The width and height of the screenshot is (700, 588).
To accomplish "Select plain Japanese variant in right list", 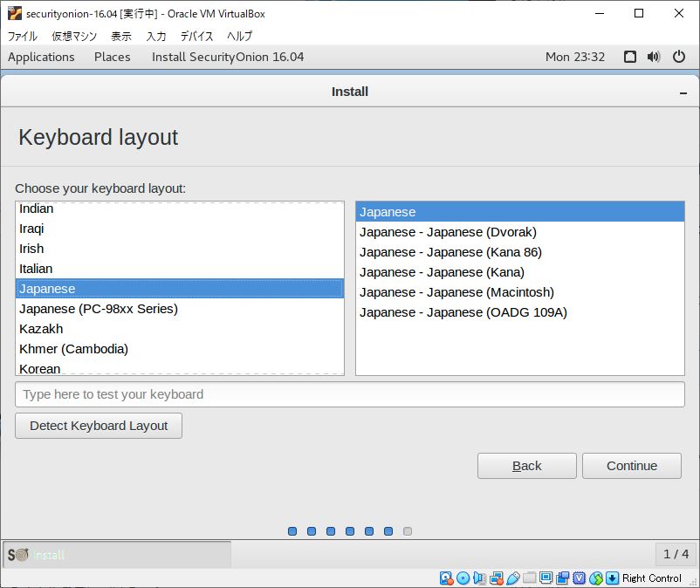I will [520, 212].
